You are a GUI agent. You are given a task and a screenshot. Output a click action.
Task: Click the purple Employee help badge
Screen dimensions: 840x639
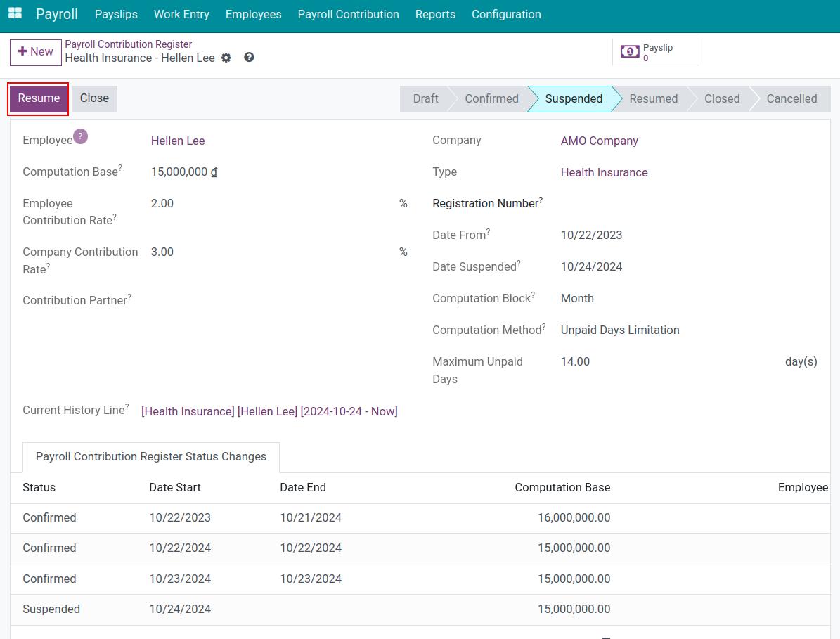[x=81, y=136]
